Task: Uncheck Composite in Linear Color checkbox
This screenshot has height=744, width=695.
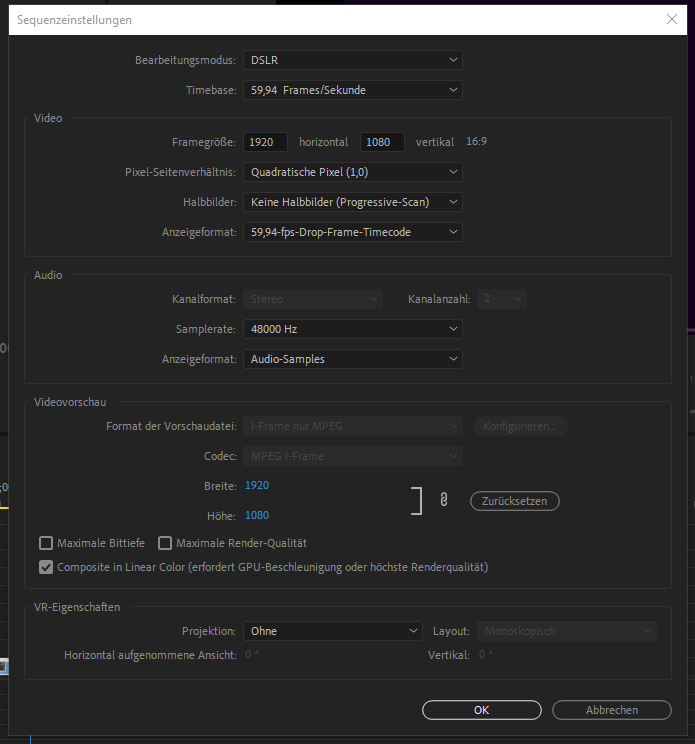Action: click(46, 567)
